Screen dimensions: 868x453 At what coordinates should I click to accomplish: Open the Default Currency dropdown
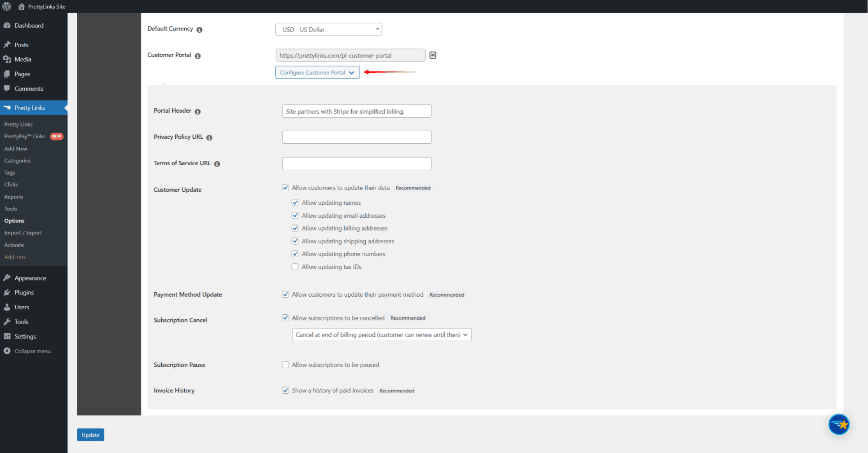[328, 29]
